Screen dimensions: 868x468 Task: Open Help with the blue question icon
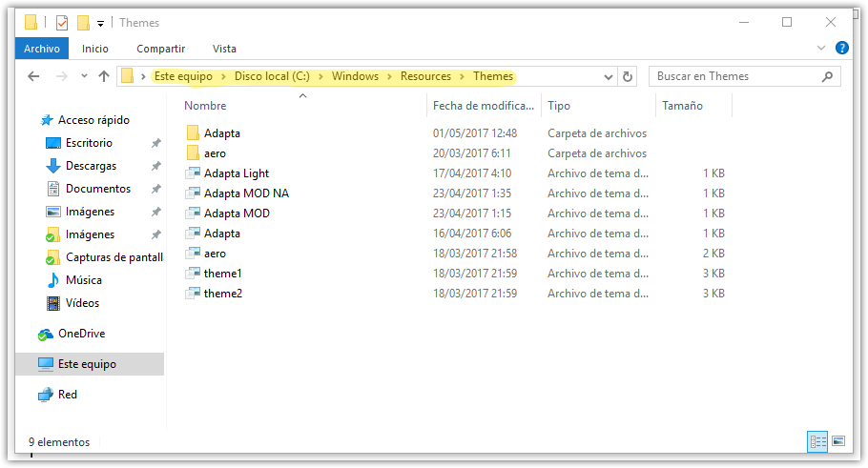[x=842, y=48]
